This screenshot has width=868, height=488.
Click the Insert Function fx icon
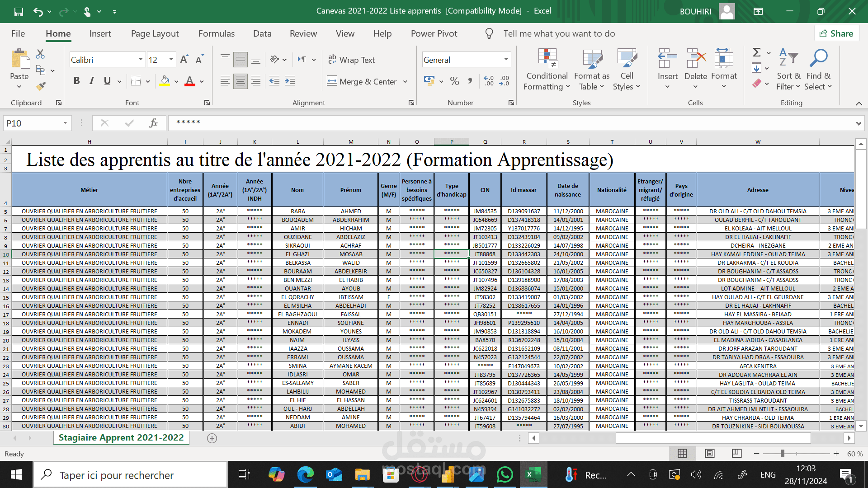(153, 123)
